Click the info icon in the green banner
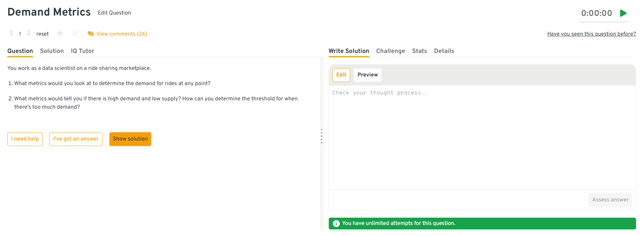 coord(336,224)
